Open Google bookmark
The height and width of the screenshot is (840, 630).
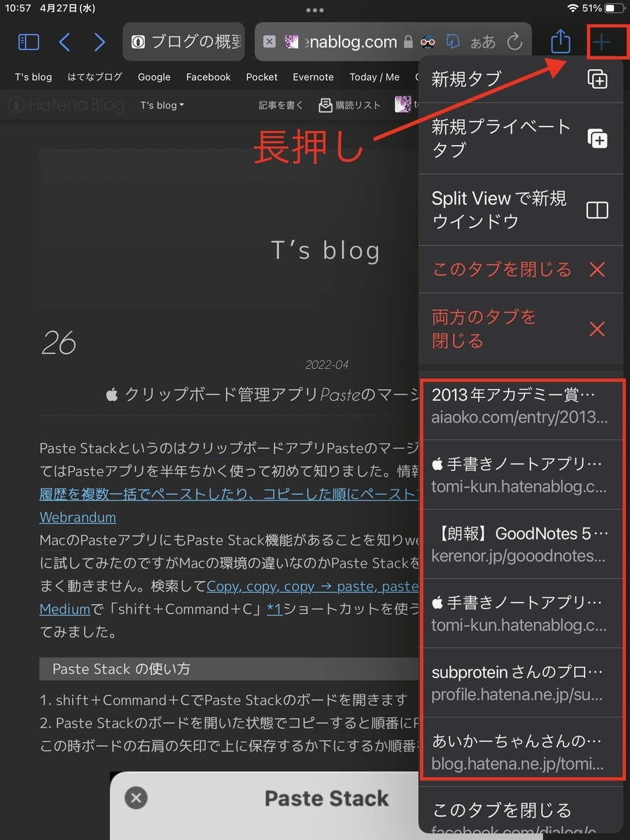pos(154,77)
